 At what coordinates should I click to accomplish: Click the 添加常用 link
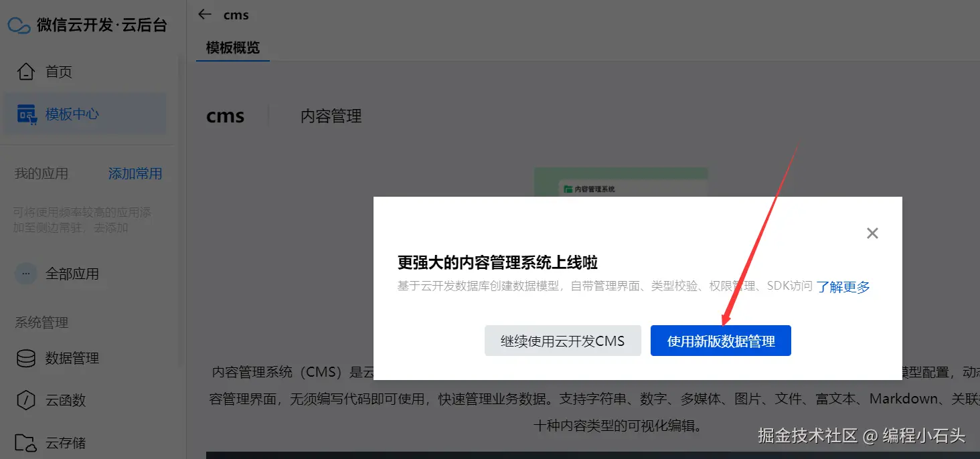pos(135,173)
